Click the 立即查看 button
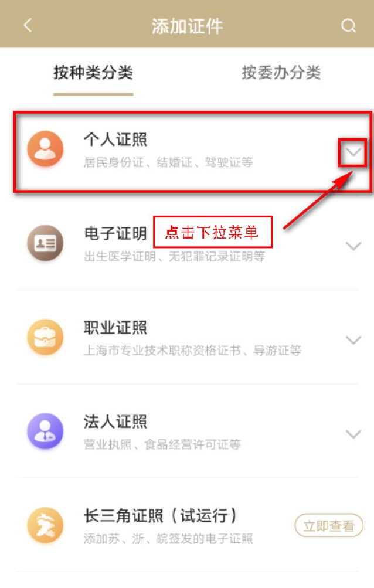 pyautogui.click(x=329, y=526)
